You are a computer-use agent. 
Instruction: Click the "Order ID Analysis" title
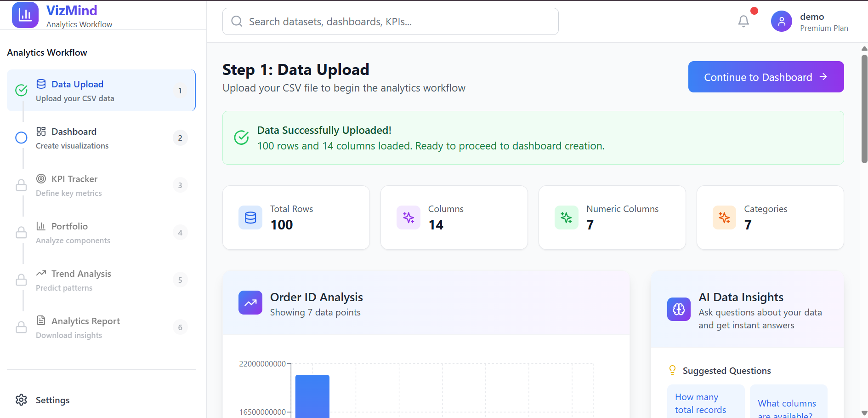pyautogui.click(x=317, y=297)
